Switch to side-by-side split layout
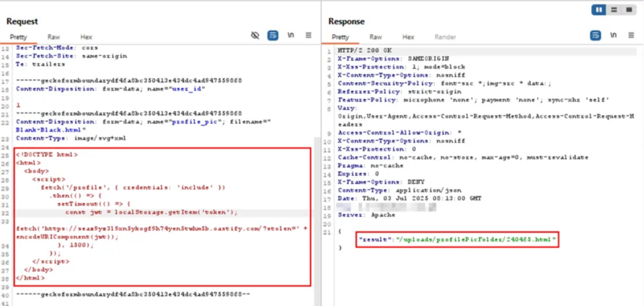 [599, 10]
